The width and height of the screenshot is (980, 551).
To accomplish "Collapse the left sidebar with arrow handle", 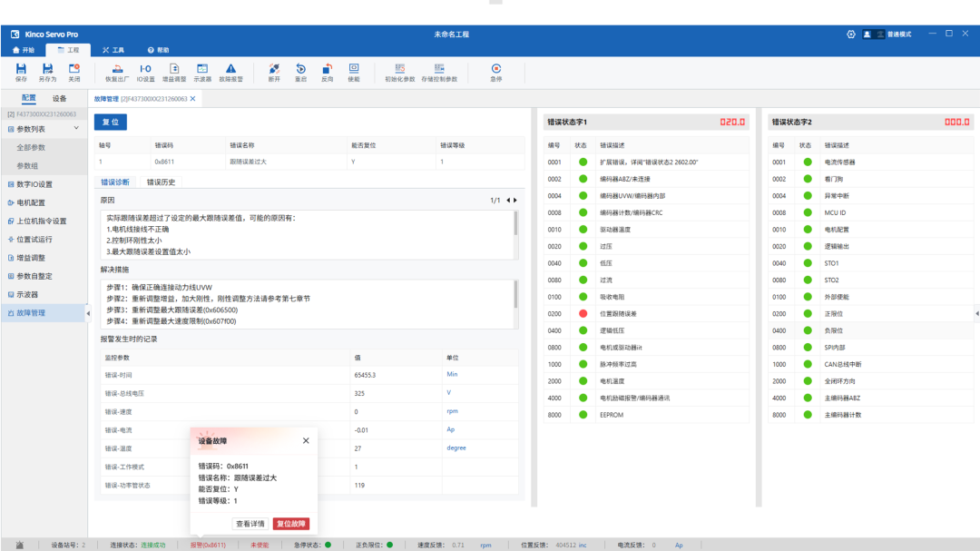I will coord(88,313).
